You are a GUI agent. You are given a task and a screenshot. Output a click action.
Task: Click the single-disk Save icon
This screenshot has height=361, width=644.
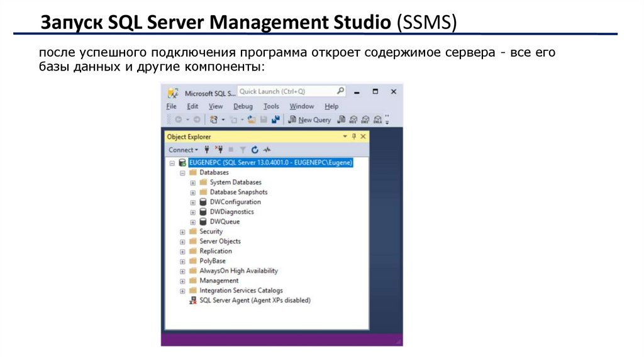264,119
